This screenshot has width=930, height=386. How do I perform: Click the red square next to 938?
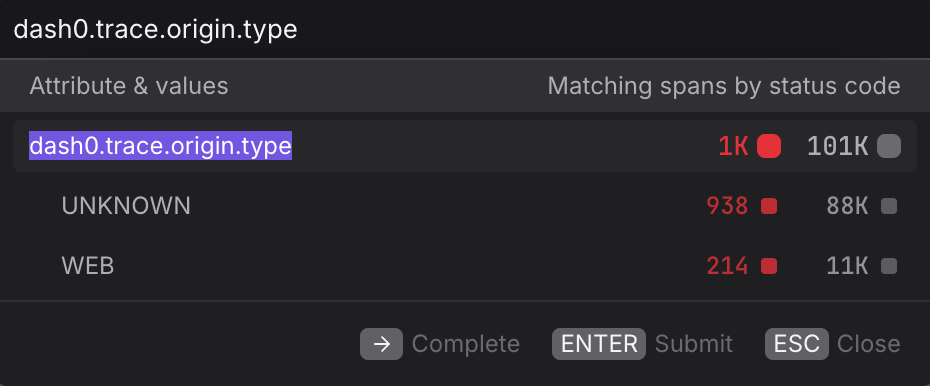[x=769, y=206]
